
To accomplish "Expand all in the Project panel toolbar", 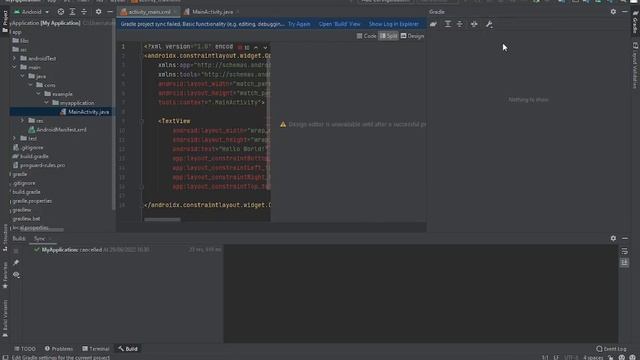I will click(72, 12).
